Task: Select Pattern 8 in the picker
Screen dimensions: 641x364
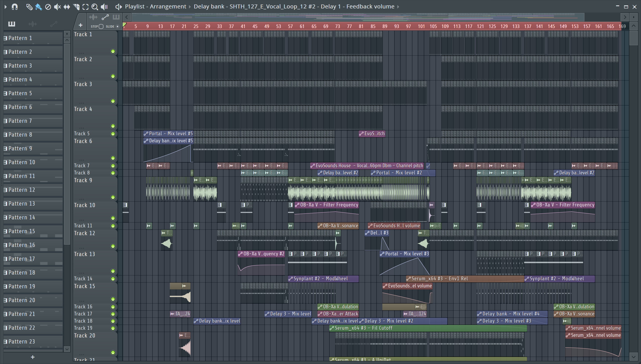Action: (x=33, y=135)
